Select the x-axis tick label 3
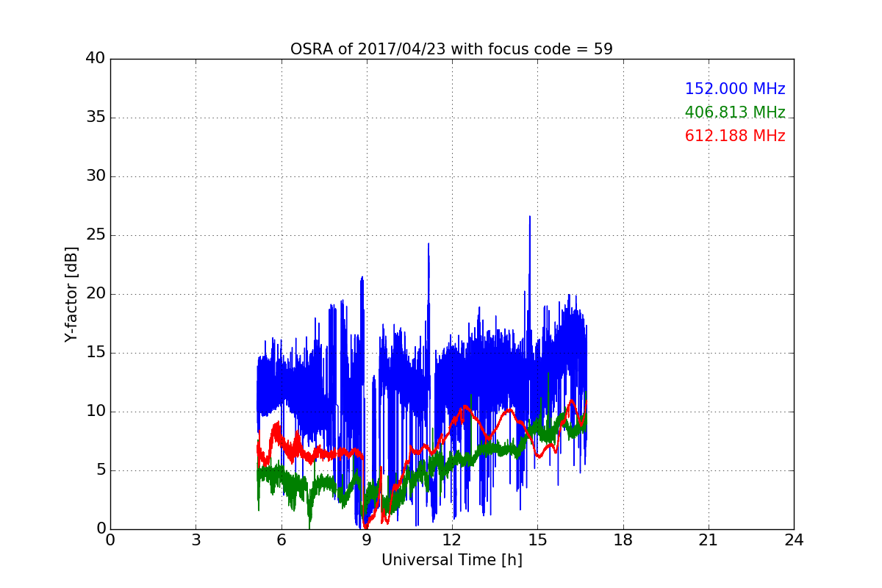The width and height of the screenshot is (882, 588). (x=196, y=540)
